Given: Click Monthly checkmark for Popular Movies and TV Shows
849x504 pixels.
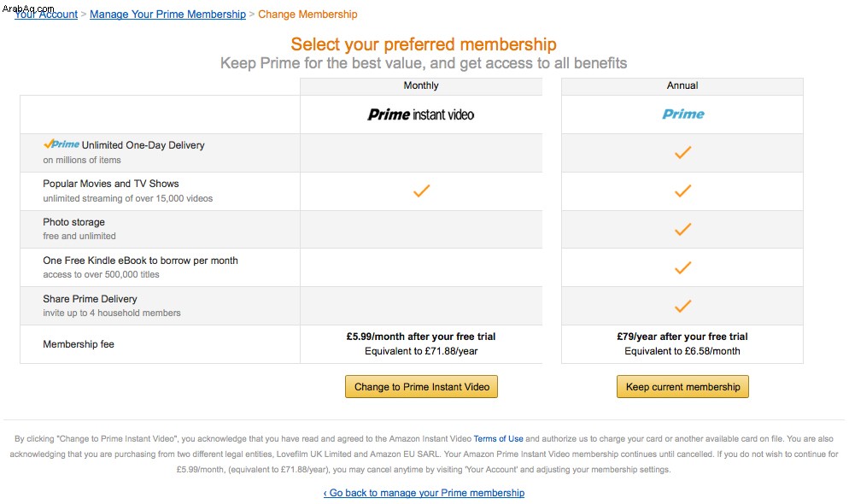Looking at the screenshot, I should [x=421, y=190].
